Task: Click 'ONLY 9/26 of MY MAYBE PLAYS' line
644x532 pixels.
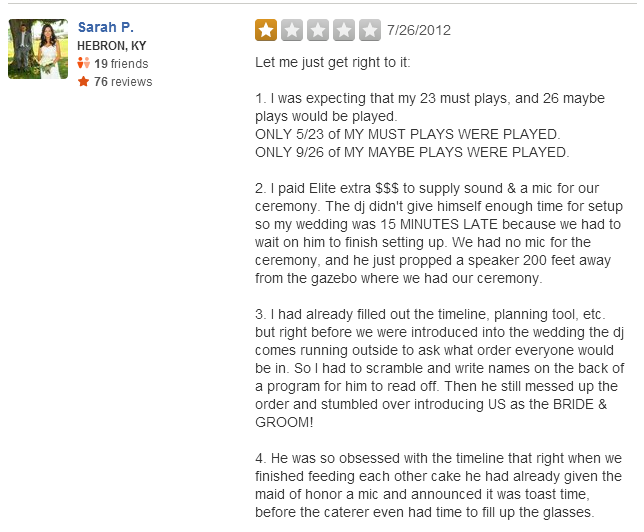Action: click(x=412, y=152)
